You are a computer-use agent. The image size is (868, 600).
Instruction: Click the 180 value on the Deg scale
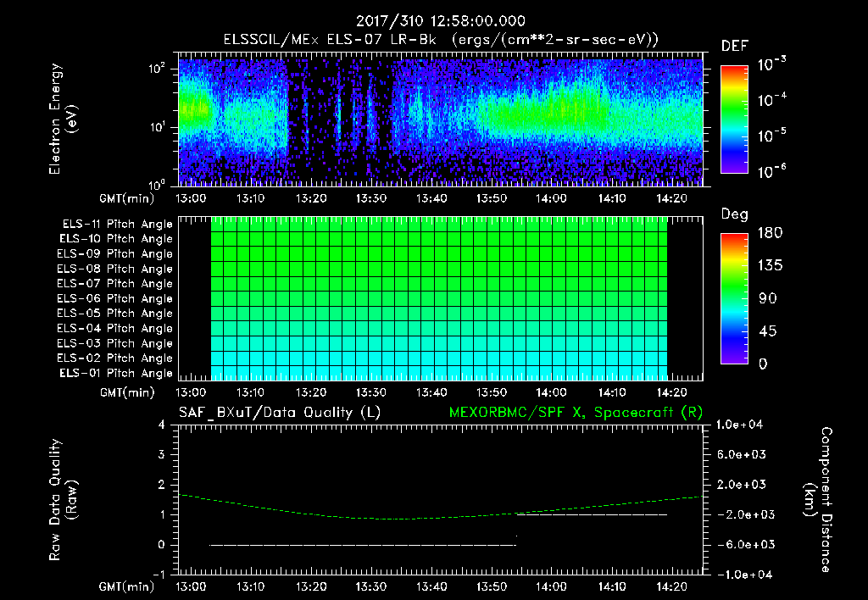pos(770,233)
